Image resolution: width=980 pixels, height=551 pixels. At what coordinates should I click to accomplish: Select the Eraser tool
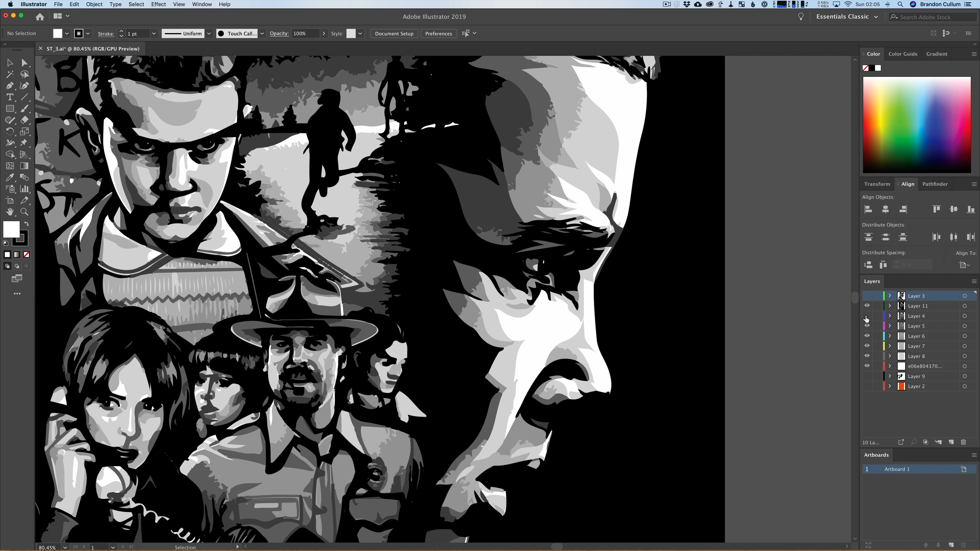pos(24,120)
